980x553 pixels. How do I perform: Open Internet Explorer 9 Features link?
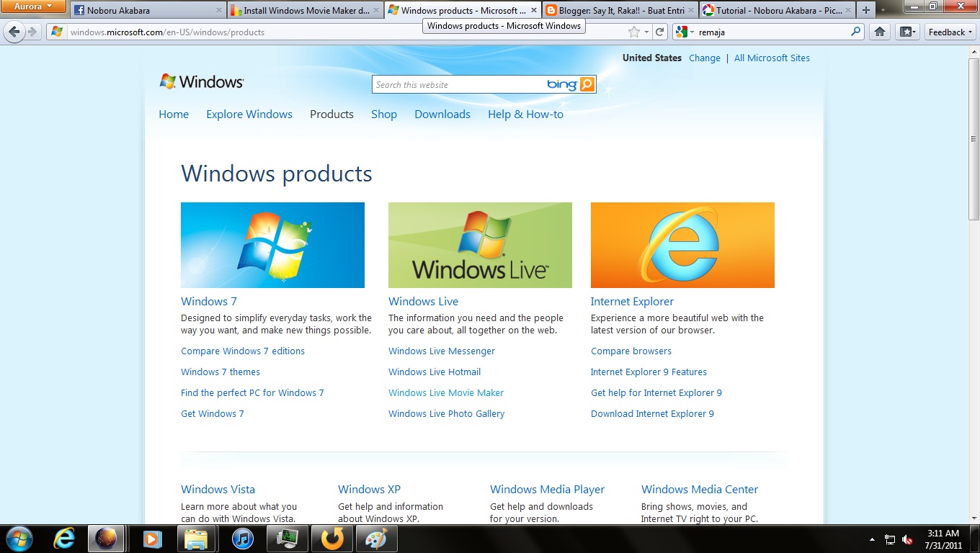click(x=649, y=372)
